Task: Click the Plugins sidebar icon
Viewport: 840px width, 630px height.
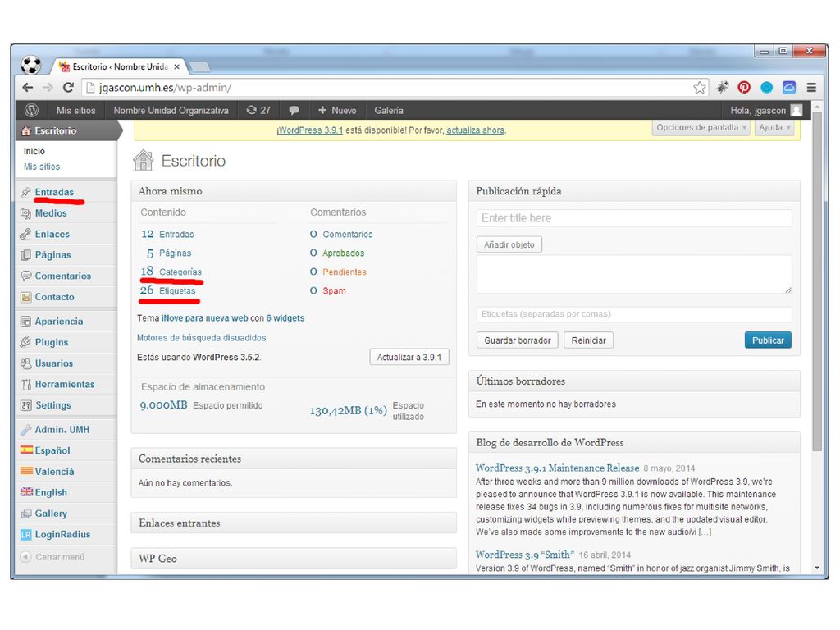Action: [25, 342]
